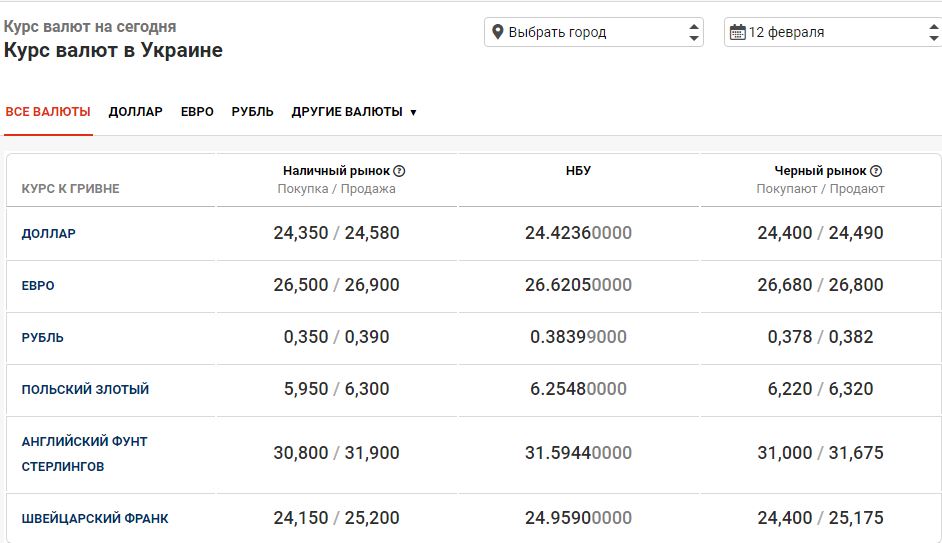Select the Рубль tab

[252, 112]
